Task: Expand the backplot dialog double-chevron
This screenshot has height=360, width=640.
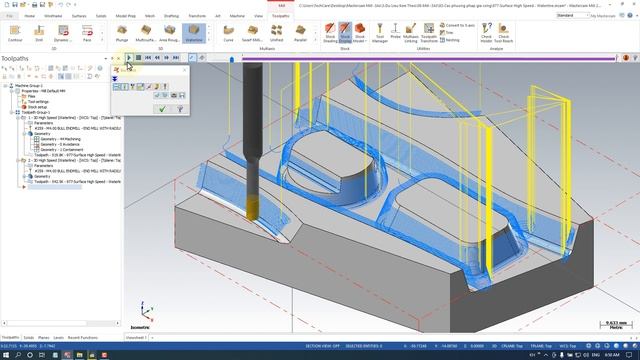Action: (115, 79)
